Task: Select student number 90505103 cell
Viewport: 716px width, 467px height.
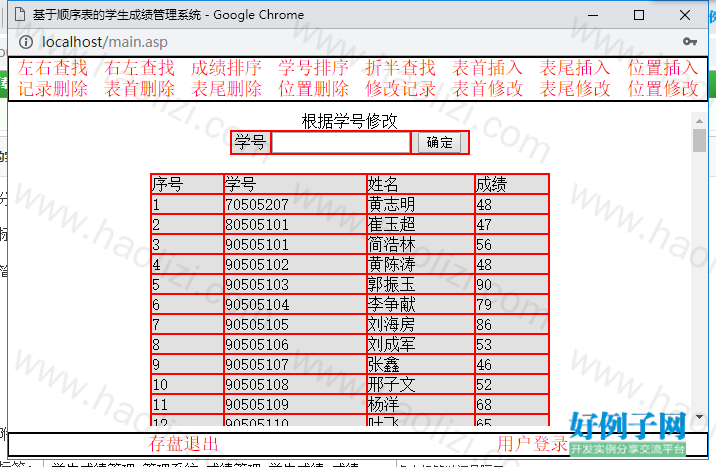Action: click(x=295, y=285)
